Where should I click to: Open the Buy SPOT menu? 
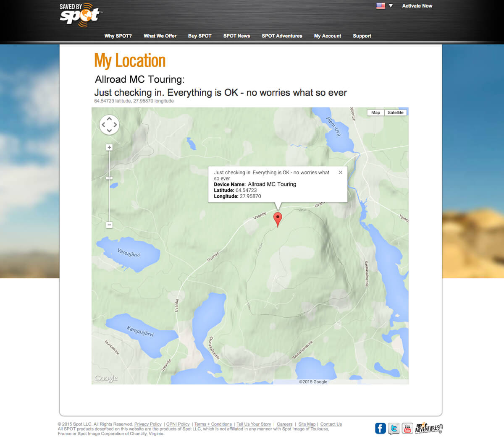pos(200,36)
